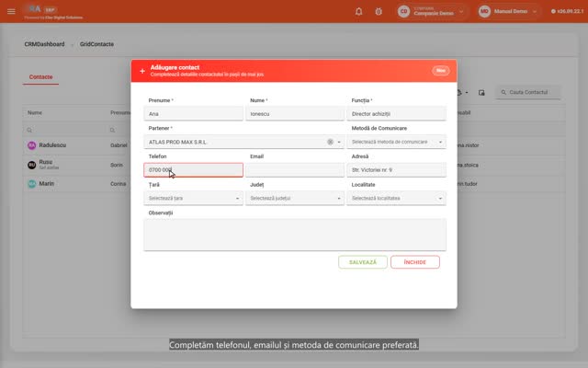
Task: Go to CRMDashboard breadcrumb
Action: [x=44, y=44]
